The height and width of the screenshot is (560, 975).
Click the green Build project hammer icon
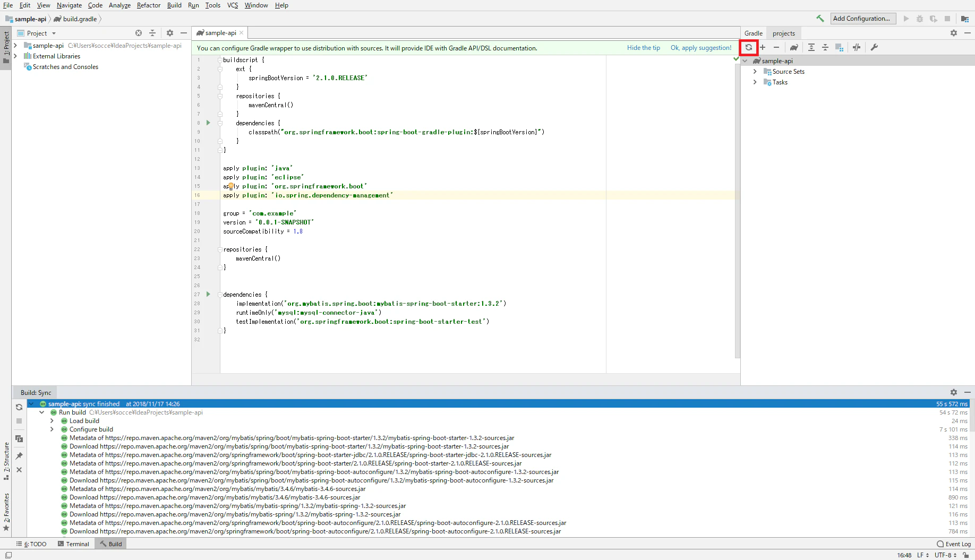point(820,19)
